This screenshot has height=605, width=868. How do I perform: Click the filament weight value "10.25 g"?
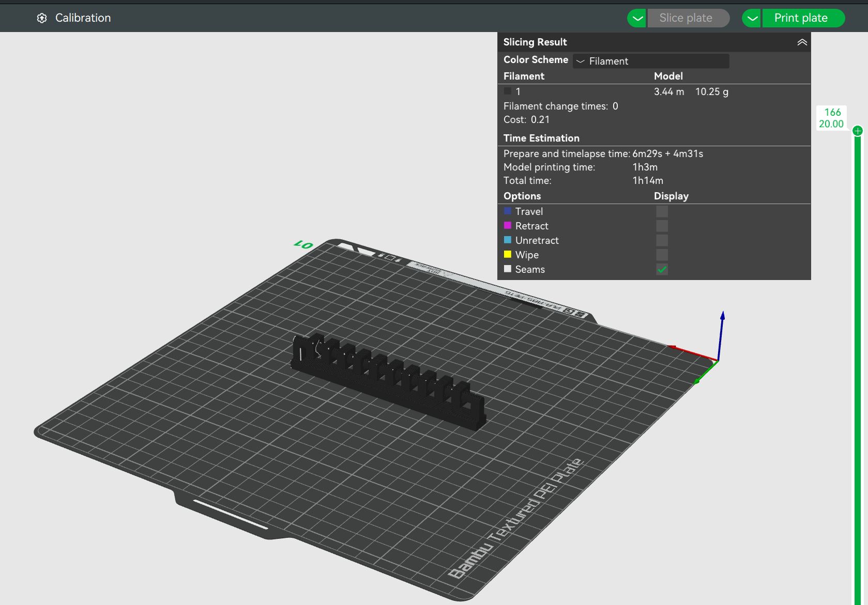pyautogui.click(x=712, y=91)
